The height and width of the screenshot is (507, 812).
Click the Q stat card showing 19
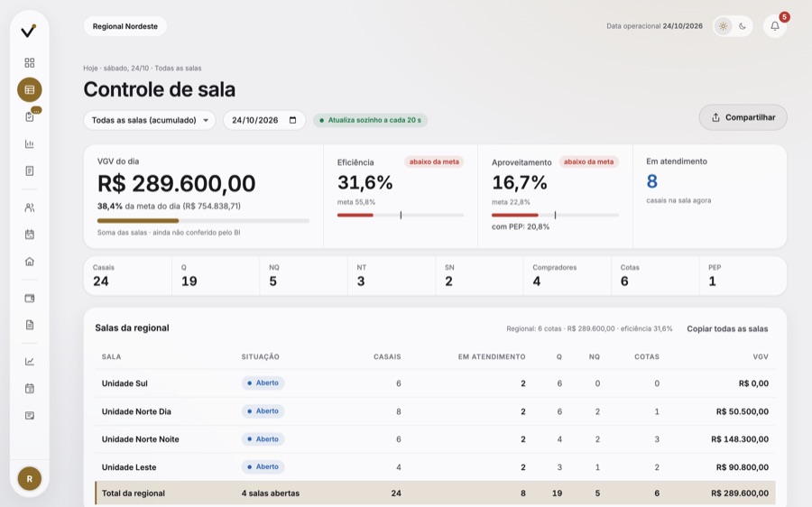216,276
